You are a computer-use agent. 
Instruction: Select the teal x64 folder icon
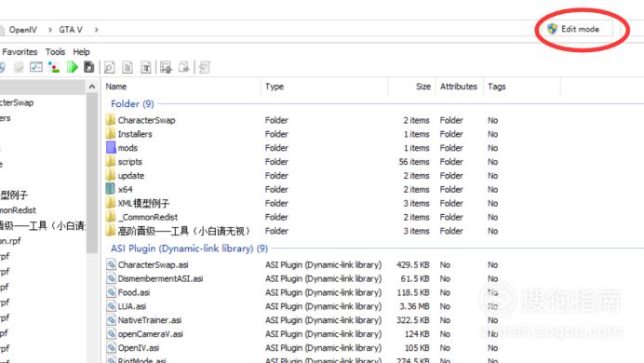click(111, 189)
